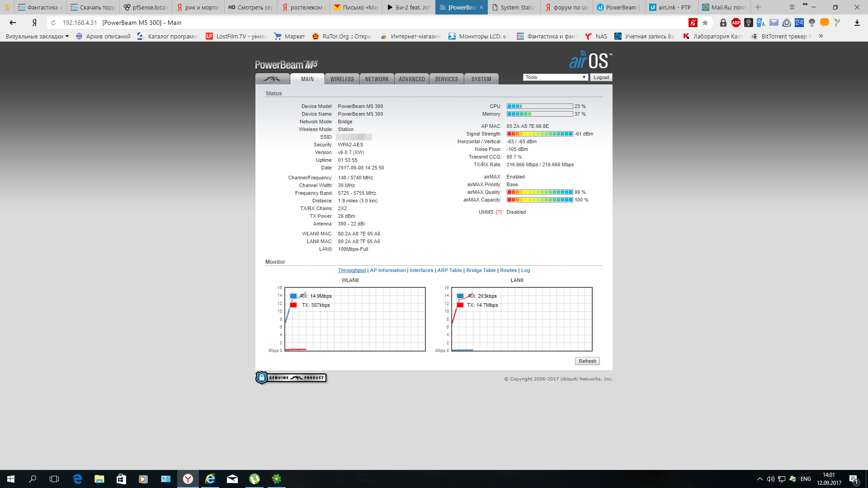Open the NETWORK tab
Image resolution: width=868 pixels, height=488 pixels.
(377, 79)
